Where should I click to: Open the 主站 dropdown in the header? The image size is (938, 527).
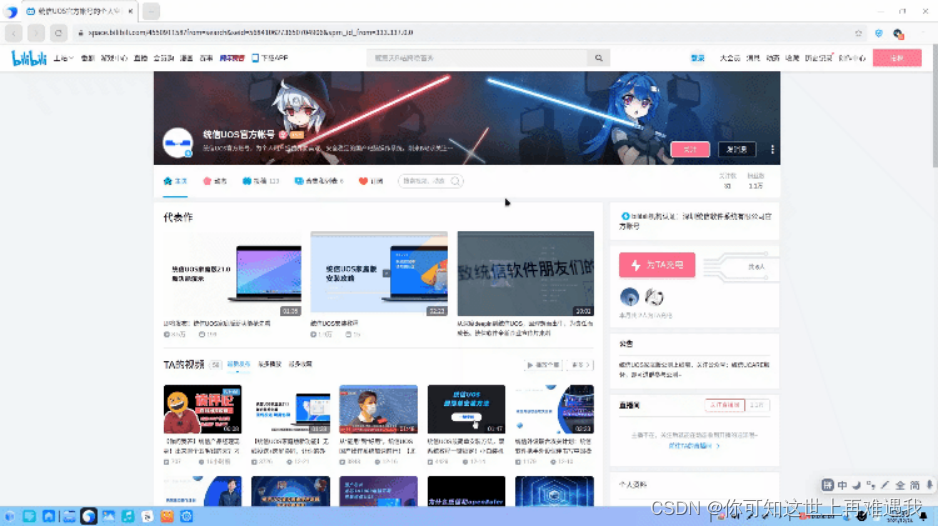tap(63, 58)
